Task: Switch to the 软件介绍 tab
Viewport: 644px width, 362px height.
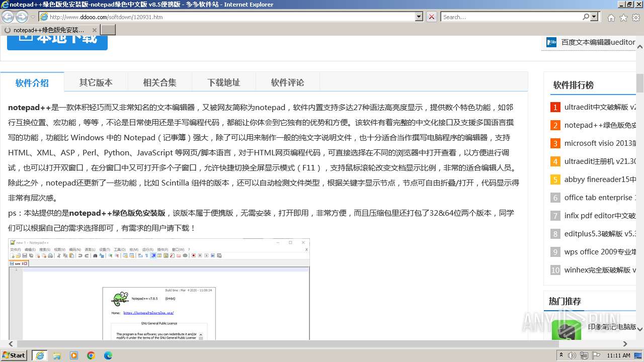Action: (x=32, y=82)
